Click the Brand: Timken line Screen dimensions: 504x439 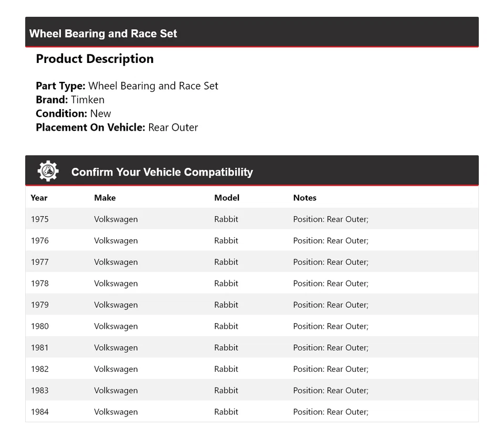click(70, 100)
